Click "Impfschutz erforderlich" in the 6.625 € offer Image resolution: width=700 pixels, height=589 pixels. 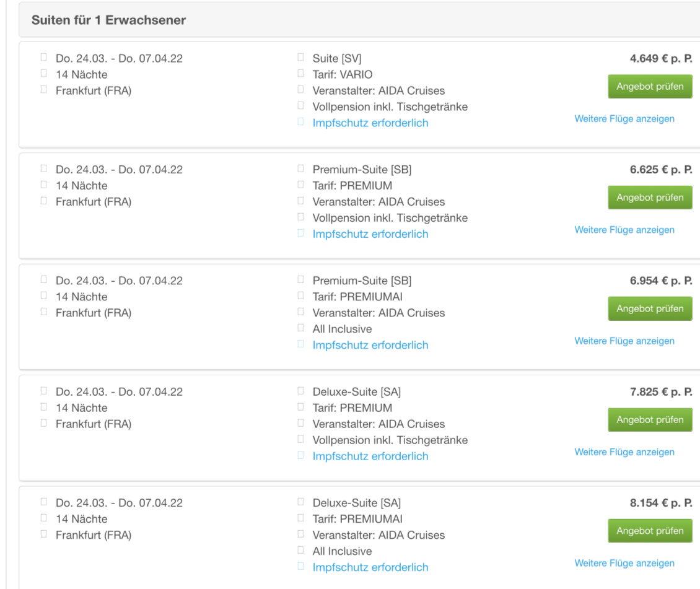(370, 234)
